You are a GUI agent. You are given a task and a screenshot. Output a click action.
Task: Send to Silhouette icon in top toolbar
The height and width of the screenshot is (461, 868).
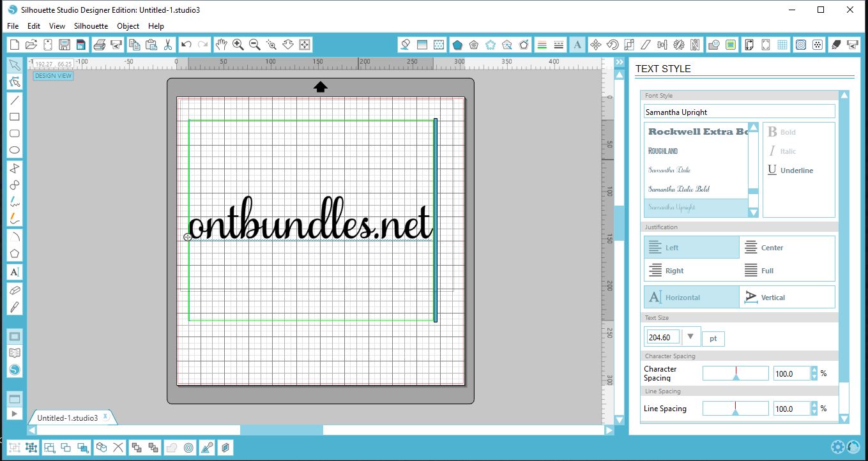(116, 45)
